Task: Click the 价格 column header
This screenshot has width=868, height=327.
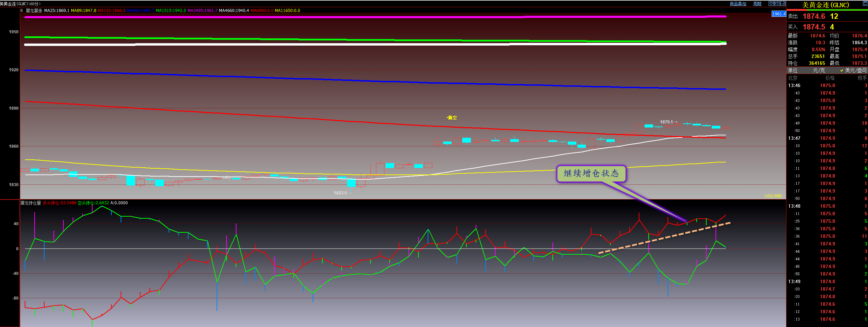Action: tap(830, 78)
